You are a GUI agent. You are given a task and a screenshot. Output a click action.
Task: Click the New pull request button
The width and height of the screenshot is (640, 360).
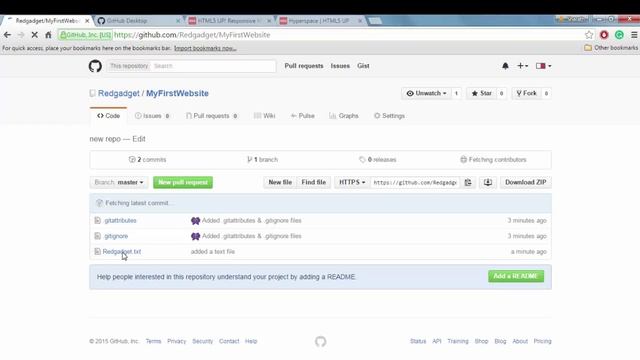(183, 182)
